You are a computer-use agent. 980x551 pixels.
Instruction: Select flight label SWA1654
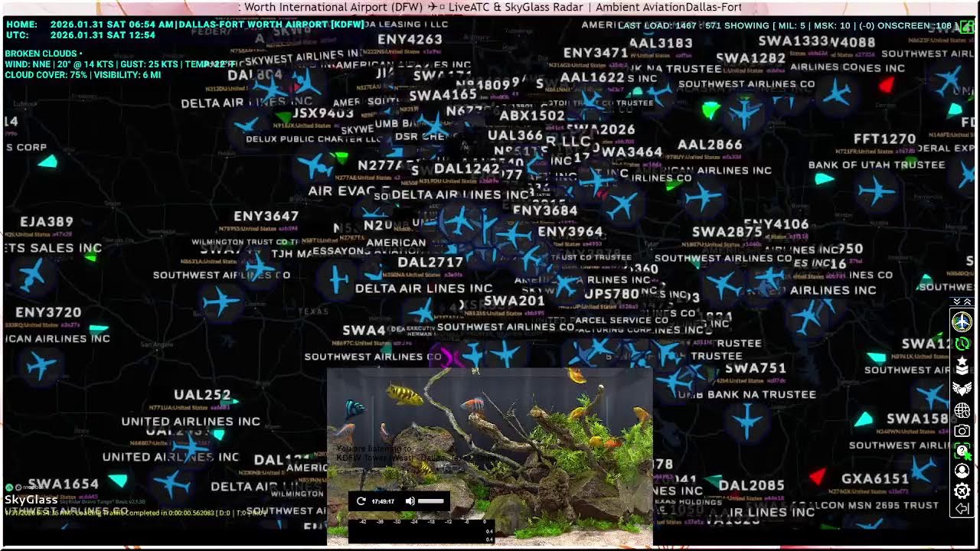[x=63, y=484]
